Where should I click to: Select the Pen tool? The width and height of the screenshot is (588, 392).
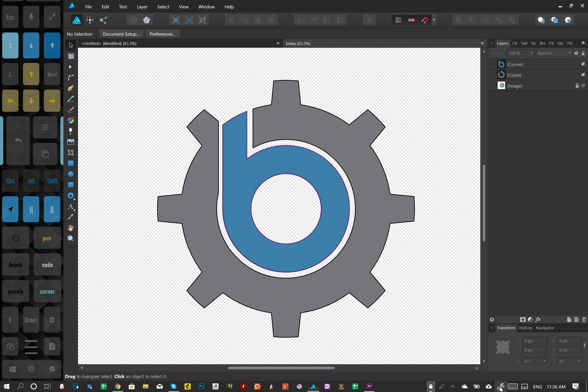tap(71, 88)
